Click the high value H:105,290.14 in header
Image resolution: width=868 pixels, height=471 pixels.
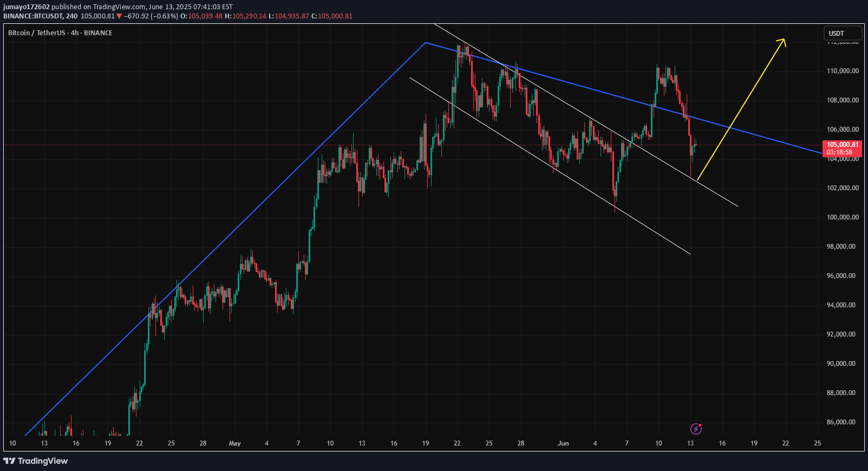[245, 16]
